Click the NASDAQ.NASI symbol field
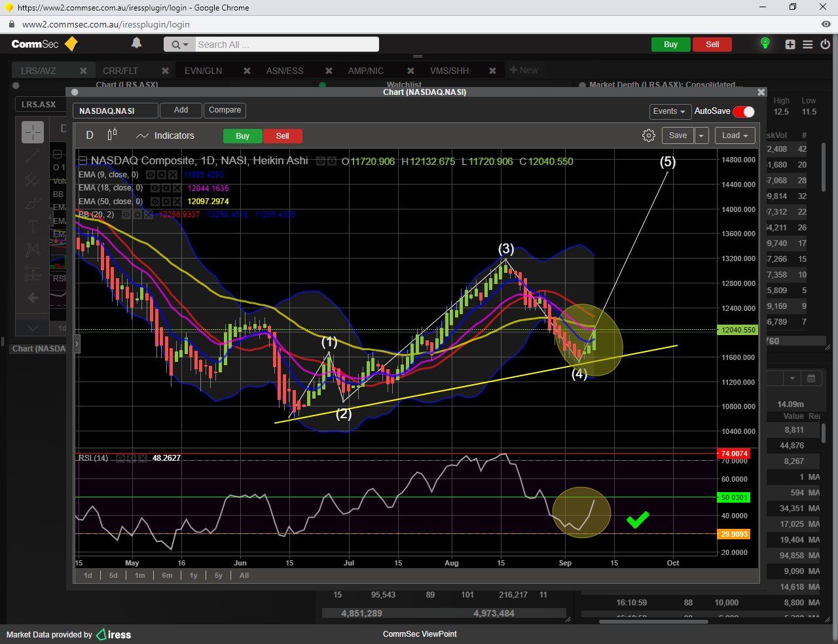The width and height of the screenshot is (838, 644). (x=115, y=111)
